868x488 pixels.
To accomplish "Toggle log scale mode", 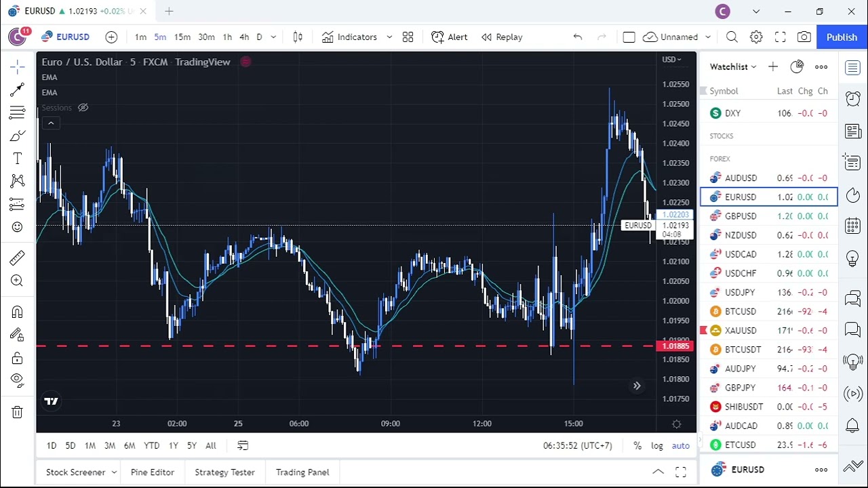I will tap(657, 445).
